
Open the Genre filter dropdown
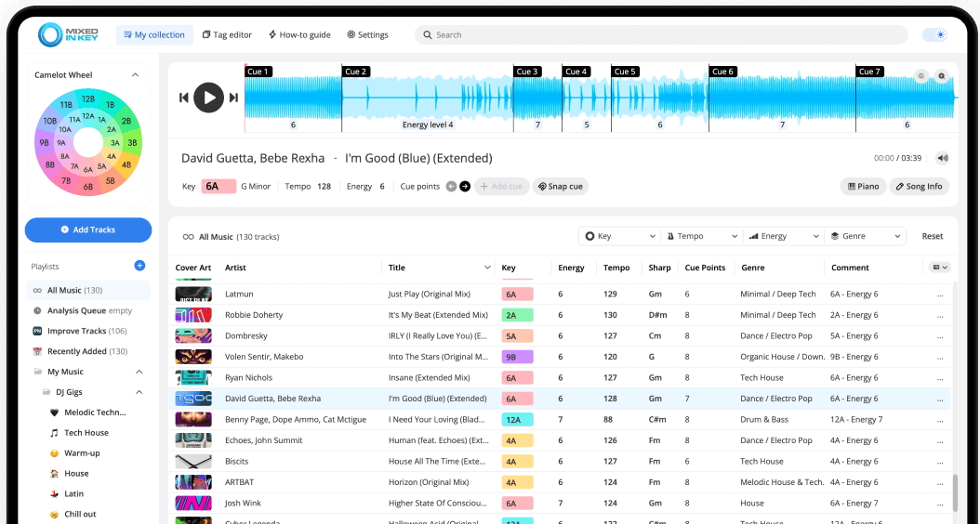865,237
